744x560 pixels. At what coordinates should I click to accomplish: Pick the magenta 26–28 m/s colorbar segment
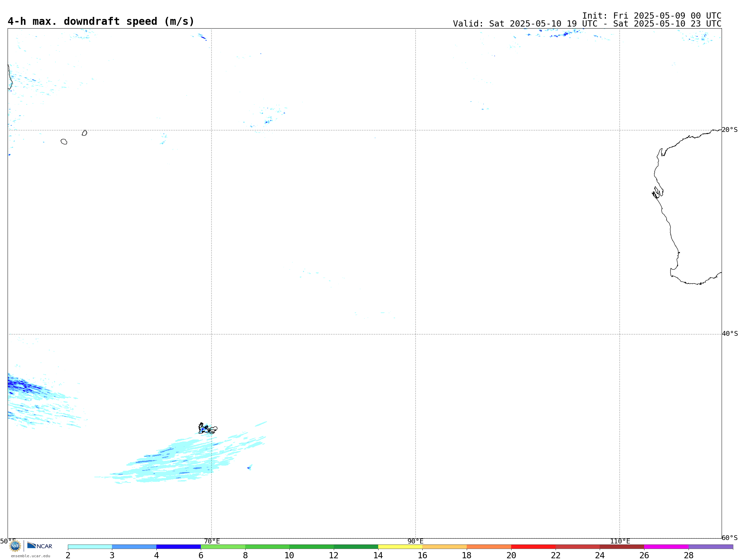[x=666, y=547]
